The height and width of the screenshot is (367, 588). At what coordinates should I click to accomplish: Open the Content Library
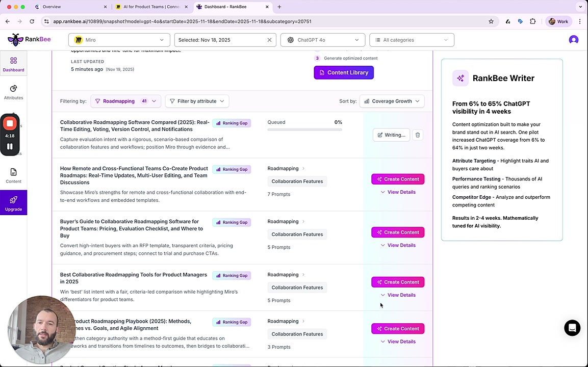pyautogui.click(x=344, y=72)
